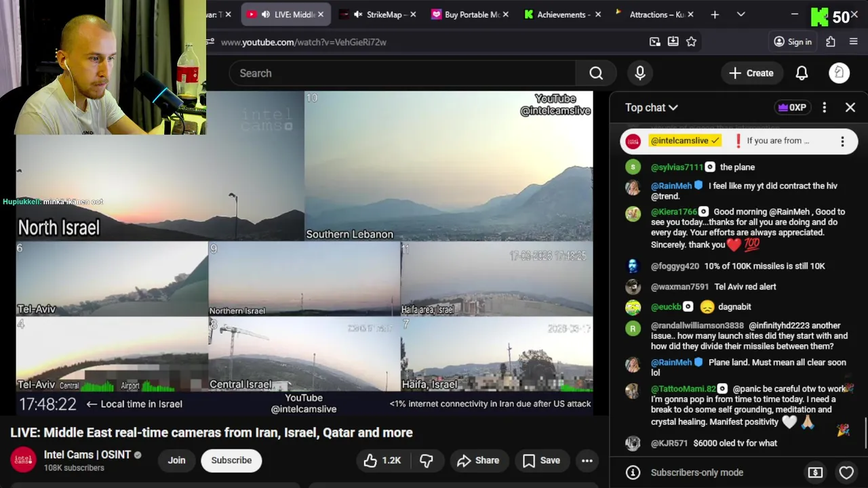Click the Southern Lebanon camera feed
Screen dimensions: 868x488
pyautogui.click(x=448, y=166)
